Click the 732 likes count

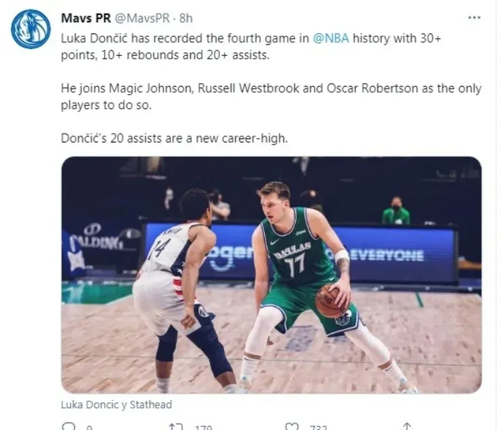click(x=318, y=427)
